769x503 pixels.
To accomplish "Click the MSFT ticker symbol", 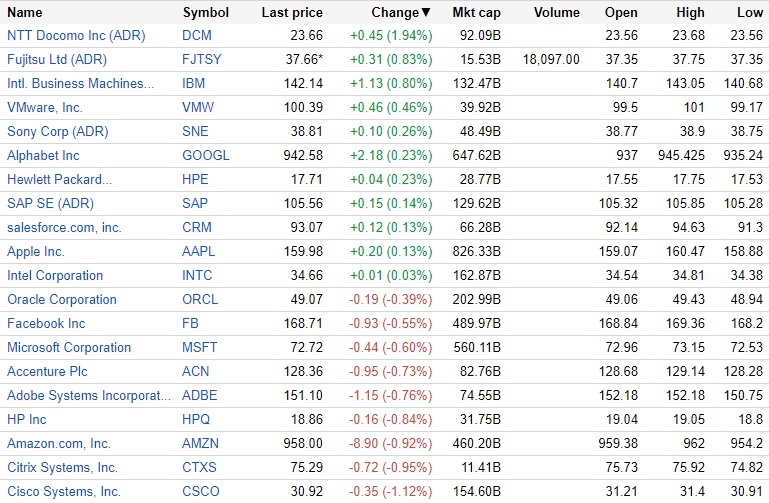I will coord(199,348).
